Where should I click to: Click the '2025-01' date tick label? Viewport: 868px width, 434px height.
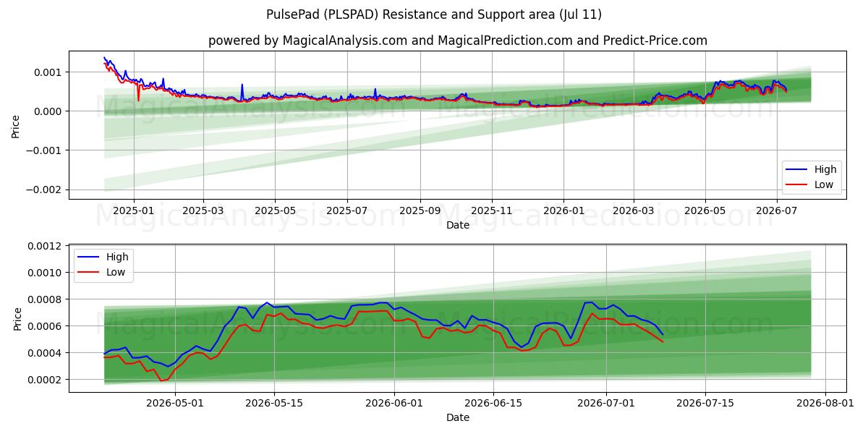tap(134, 210)
